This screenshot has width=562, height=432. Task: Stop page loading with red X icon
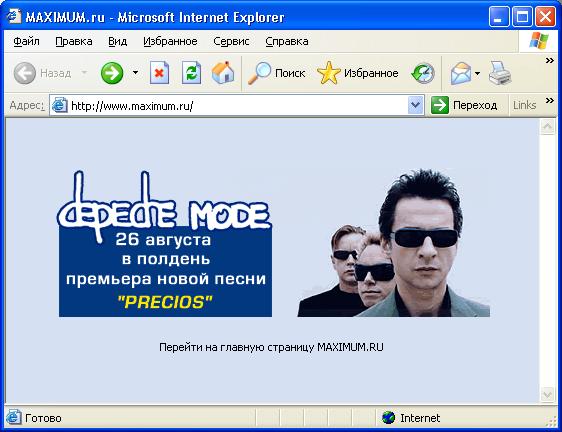coord(159,73)
